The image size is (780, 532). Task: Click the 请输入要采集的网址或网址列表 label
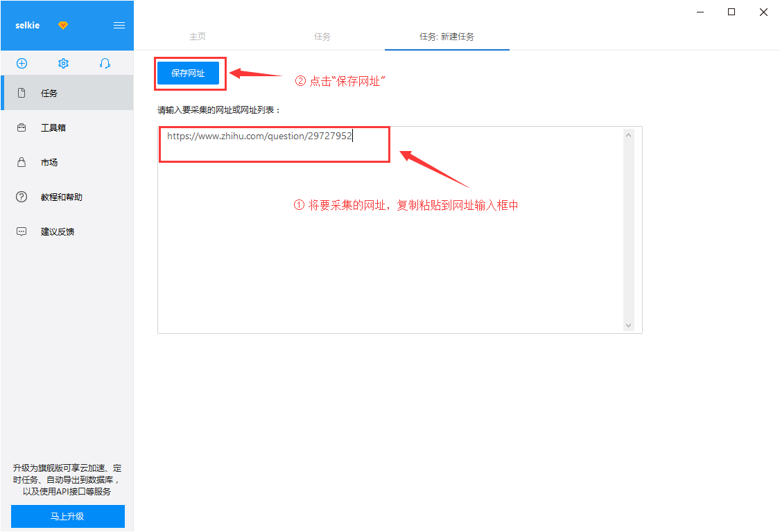(219, 110)
